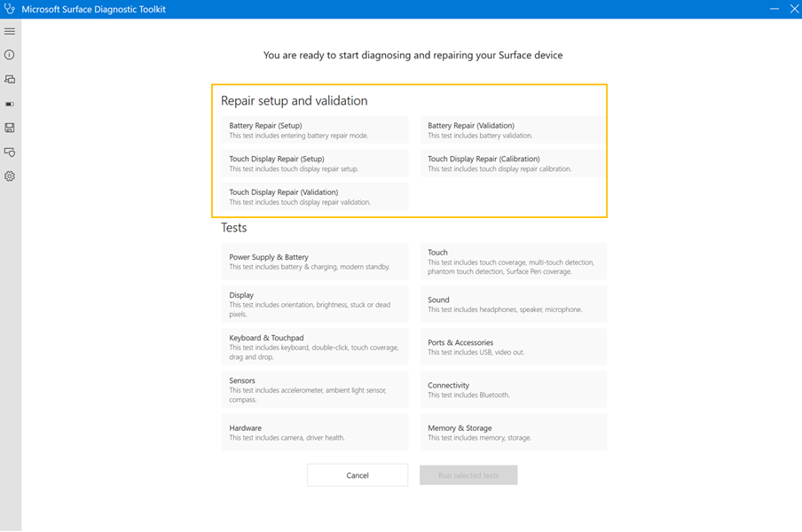This screenshot has width=802, height=532.
Task: Select the Memory & Storage test
Action: pos(513,432)
